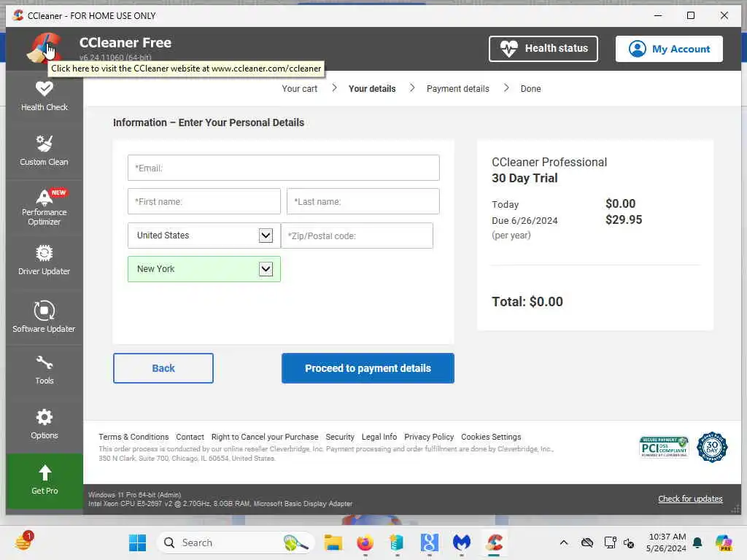The image size is (747, 560).
Task: Open the blue notebook app on taskbar
Action: (396, 542)
